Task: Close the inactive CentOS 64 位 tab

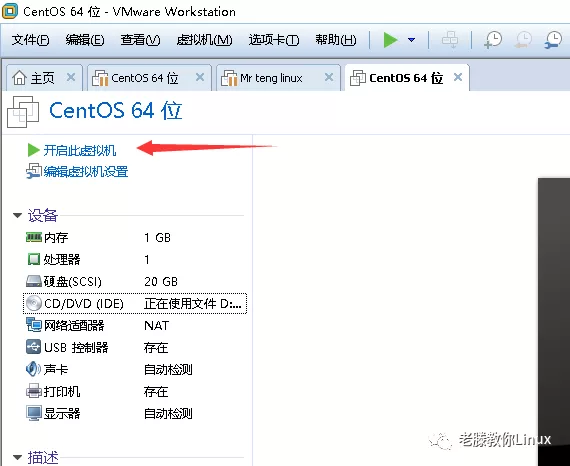Action: point(200,77)
